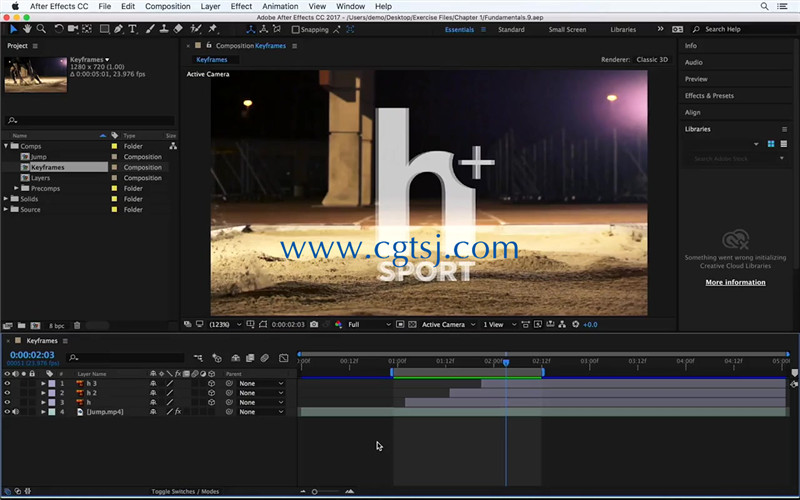Click the purple label swatch of h 3

coord(52,383)
